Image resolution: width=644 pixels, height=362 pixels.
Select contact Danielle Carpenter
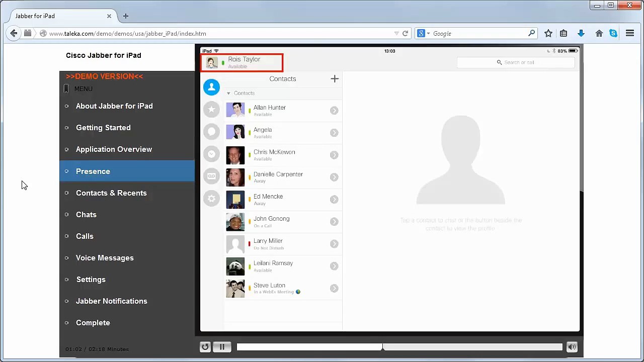point(283,177)
